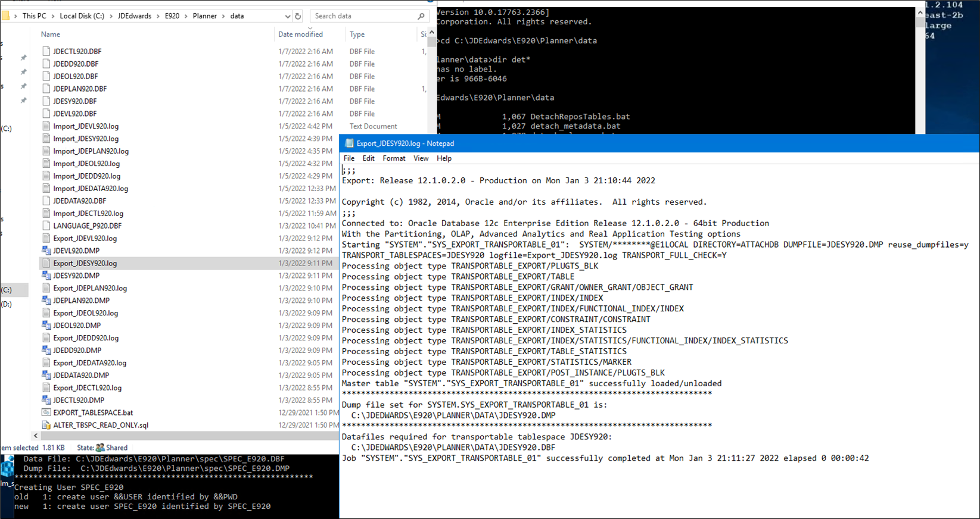Click the Shared state icon in status bar
980x519 pixels.
(100, 448)
